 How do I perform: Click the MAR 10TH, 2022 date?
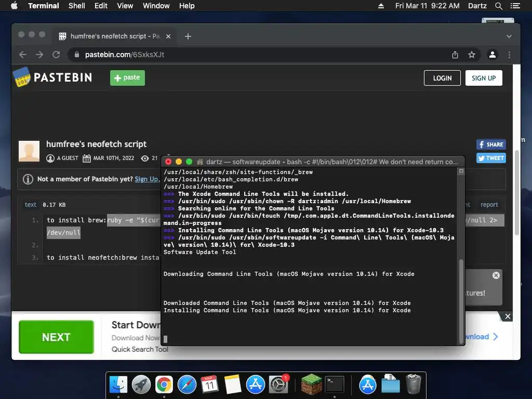pos(113,158)
